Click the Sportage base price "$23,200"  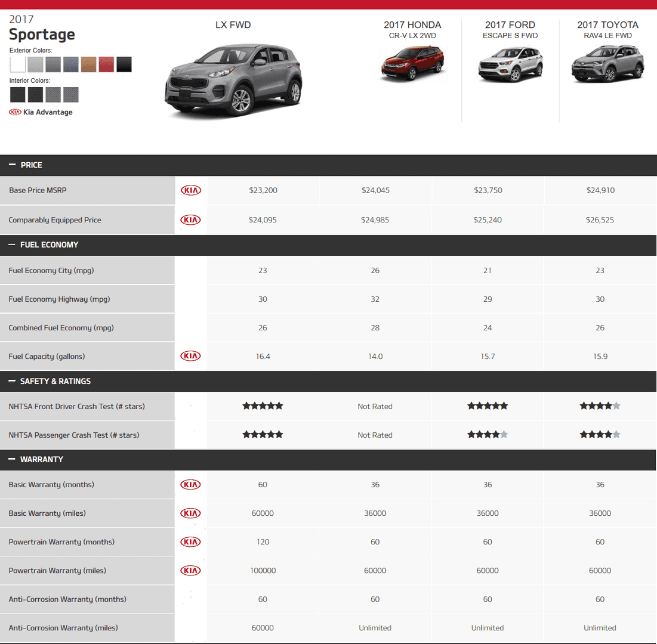[263, 190]
